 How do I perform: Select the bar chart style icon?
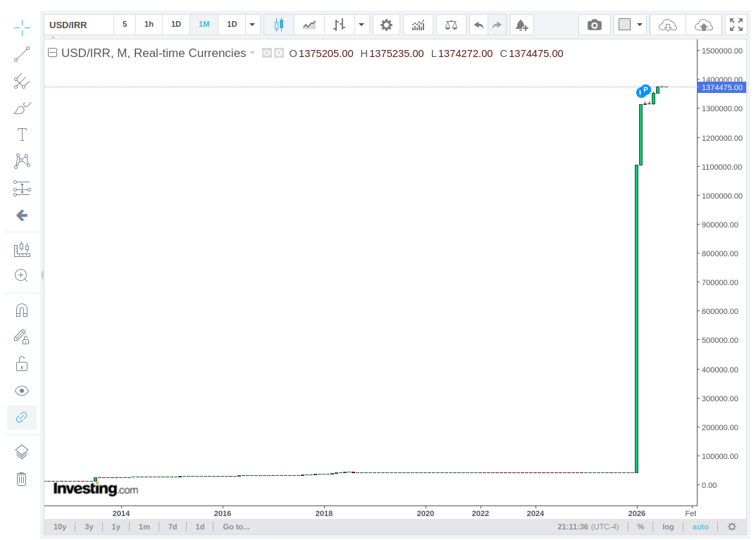[x=340, y=25]
